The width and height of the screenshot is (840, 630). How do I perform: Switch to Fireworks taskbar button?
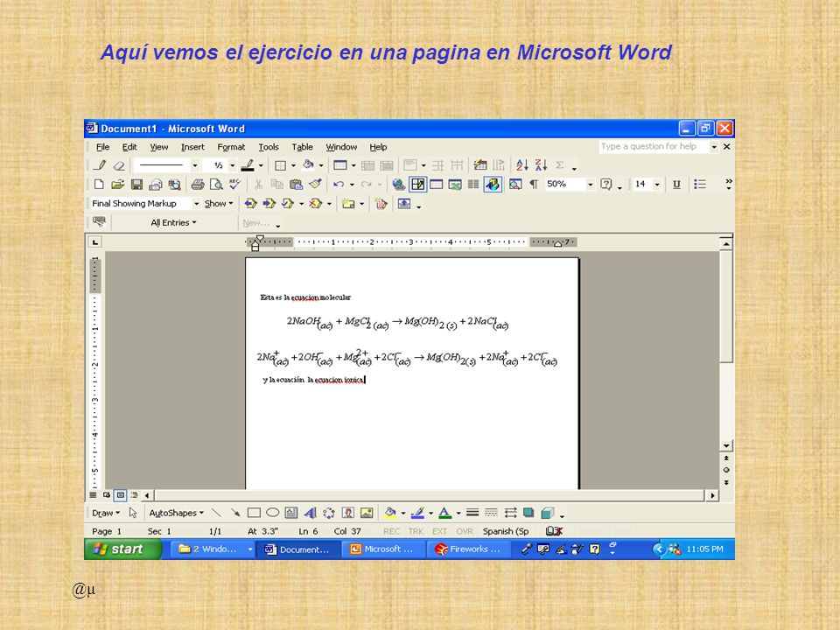[x=468, y=549]
